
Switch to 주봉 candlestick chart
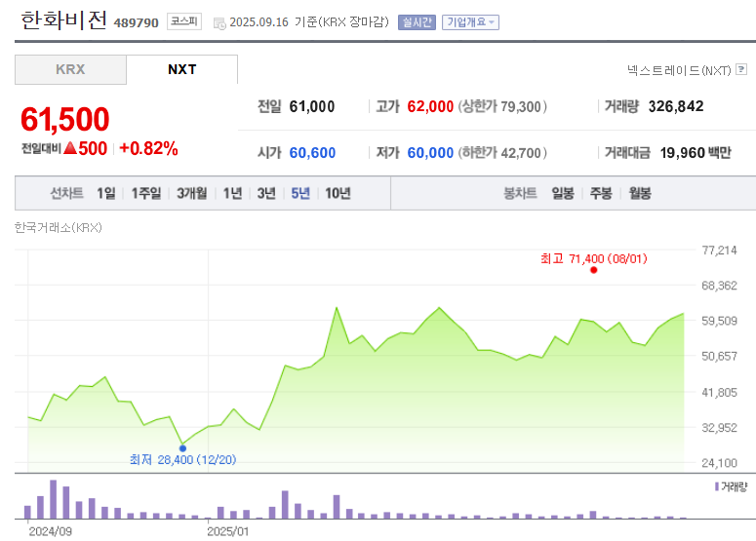[x=601, y=193]
